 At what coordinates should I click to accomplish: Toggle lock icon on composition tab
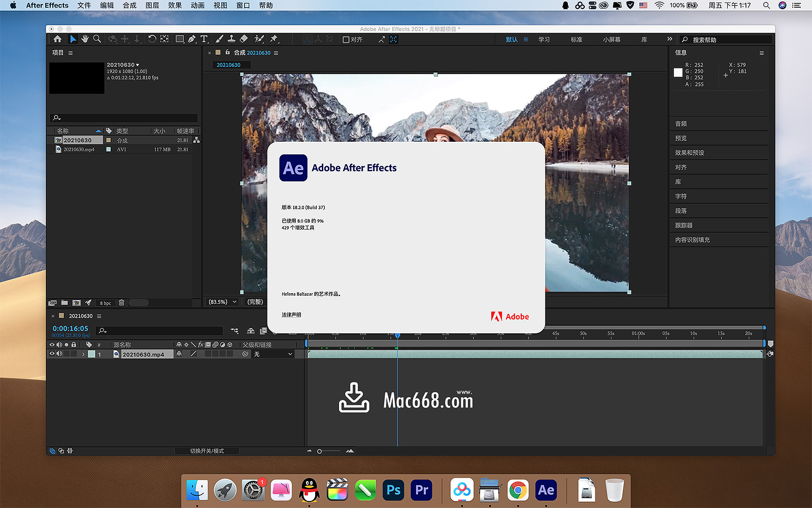click(228, 52)
